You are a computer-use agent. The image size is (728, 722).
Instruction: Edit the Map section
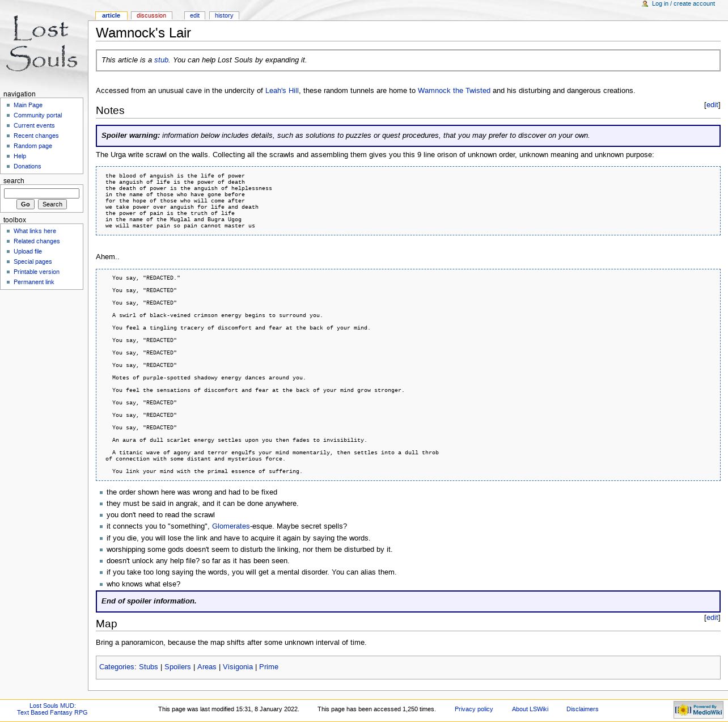pyautogui.click(x=712, y=618)
